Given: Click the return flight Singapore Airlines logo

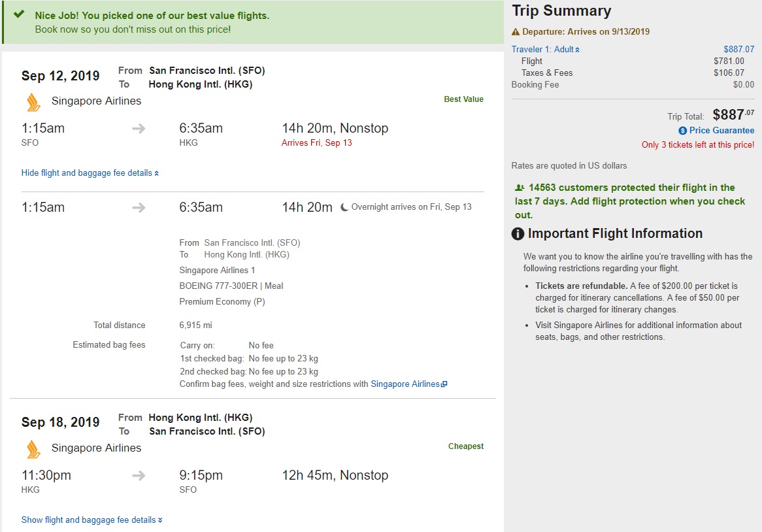Looking at the screenshot, I should click(33, 448).
